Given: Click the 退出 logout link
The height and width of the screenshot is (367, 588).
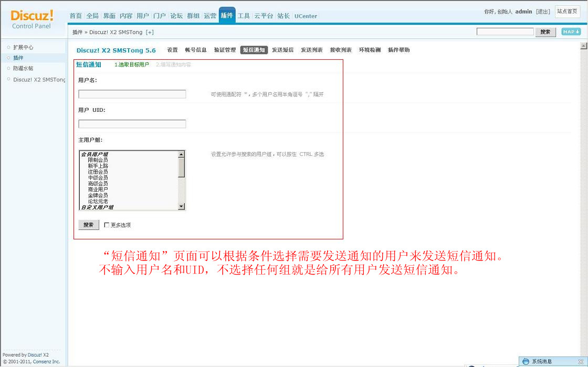Looking at the screenshot, I should [x=543, y=12].
